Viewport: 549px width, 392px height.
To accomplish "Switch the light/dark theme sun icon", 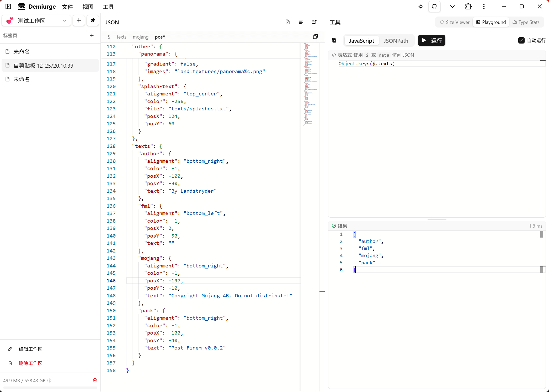I will point(421,7).
